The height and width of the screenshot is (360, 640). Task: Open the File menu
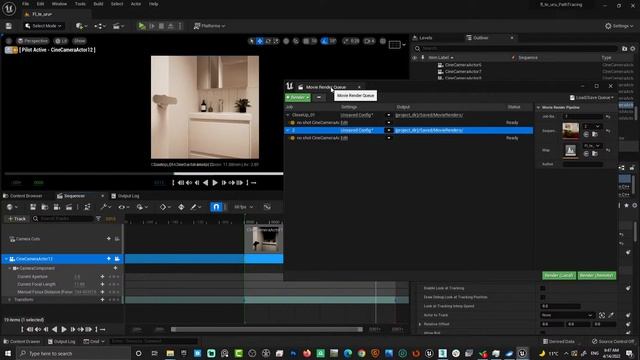point(25,4)
